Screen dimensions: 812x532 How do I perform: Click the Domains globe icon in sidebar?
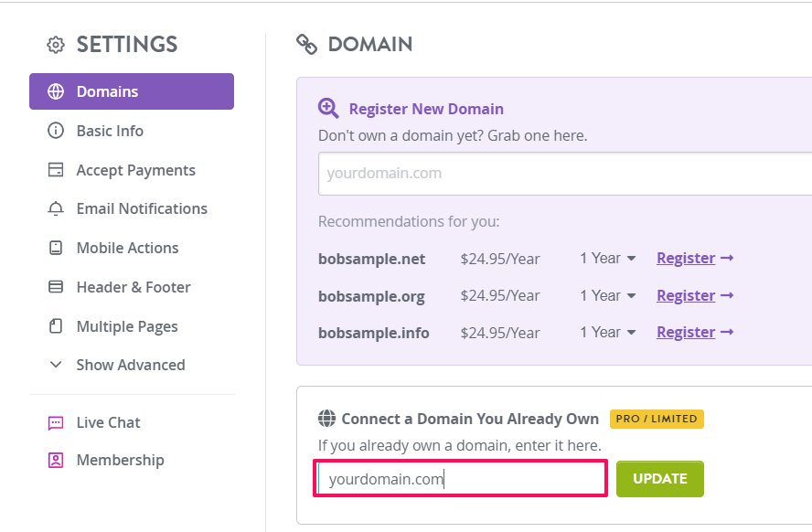pyautogui.click(x=56, y=91)
